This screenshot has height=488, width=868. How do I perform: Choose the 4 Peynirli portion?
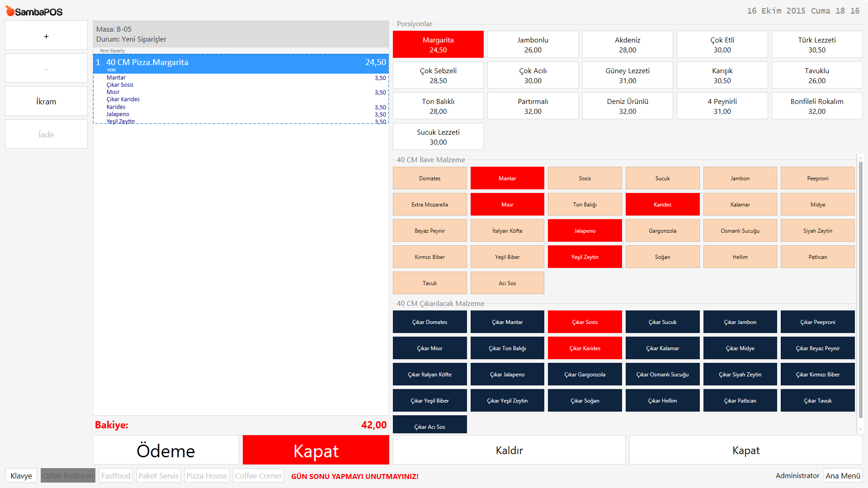[722, 106]
